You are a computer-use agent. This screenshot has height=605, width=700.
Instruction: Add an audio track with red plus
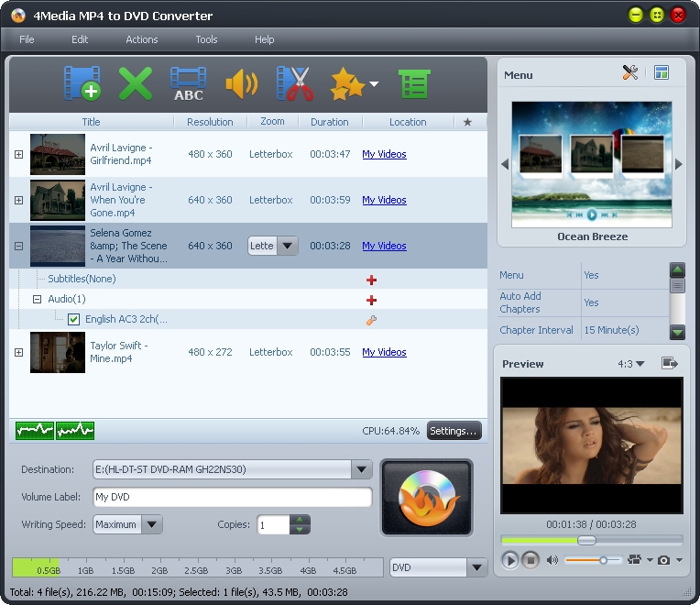pyautogui.click(x=371, y=300)
